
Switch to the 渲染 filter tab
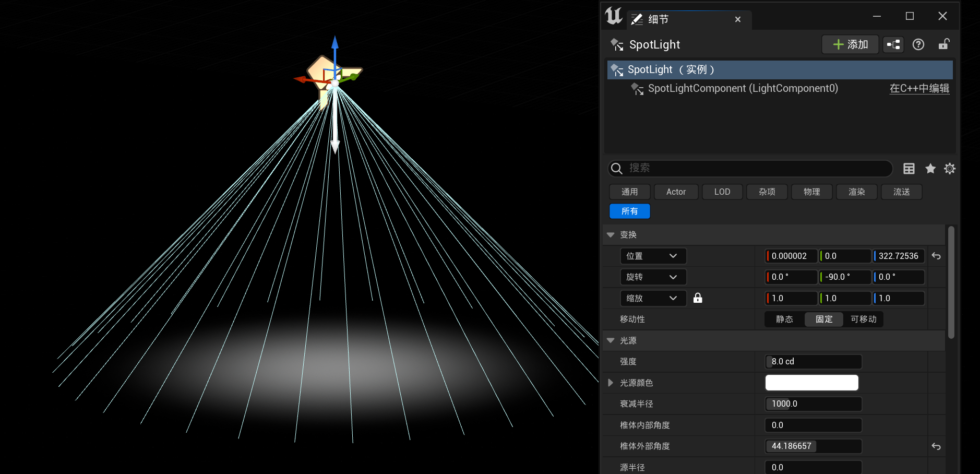tap(856, 192)
